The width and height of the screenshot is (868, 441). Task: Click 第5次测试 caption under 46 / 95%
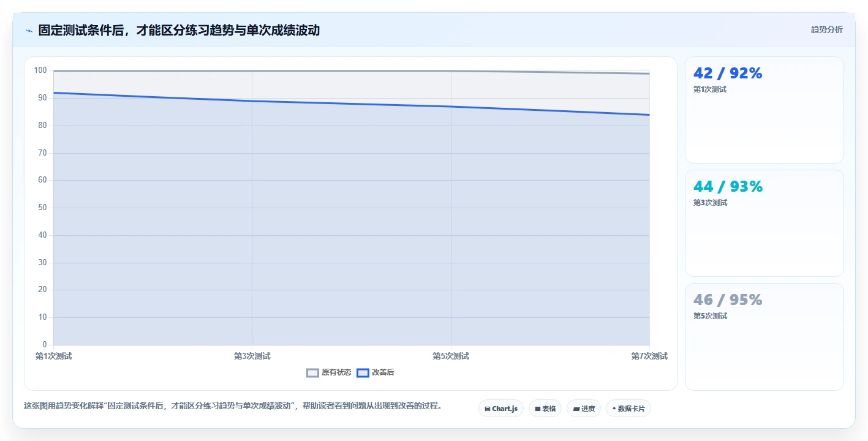[x=710, y=316]
